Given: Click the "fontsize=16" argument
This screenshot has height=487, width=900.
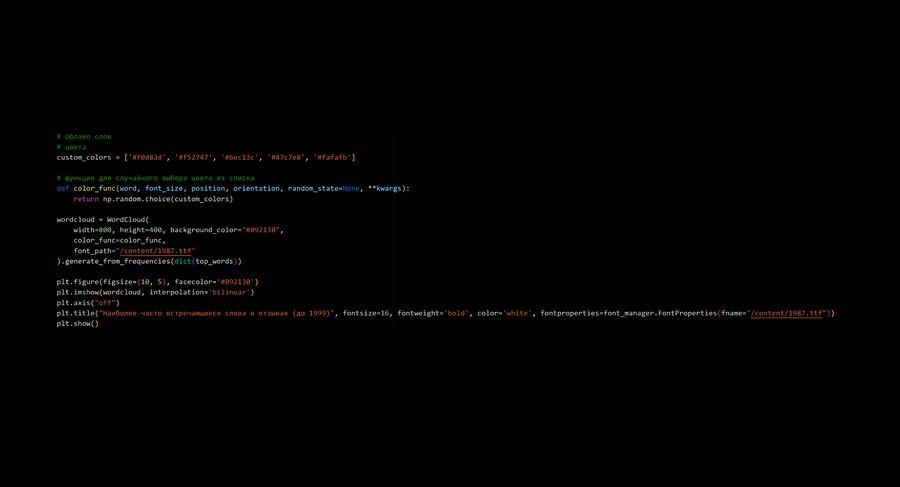Looking at the screenshot, I should pyautogui.click(x=366, y=314).
